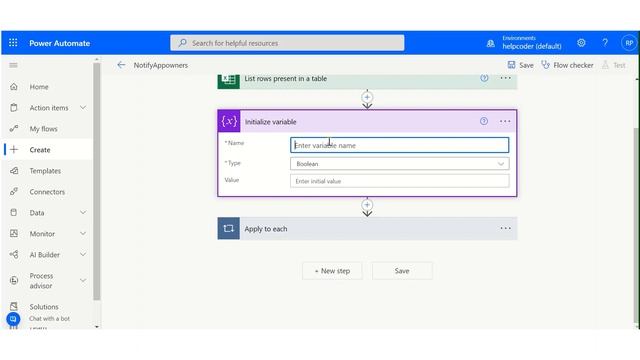Click the Process advisor icon

coord(14,280)
